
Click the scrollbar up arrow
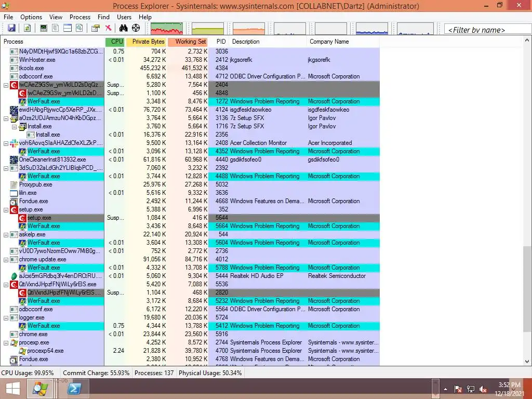coord(527,41)
